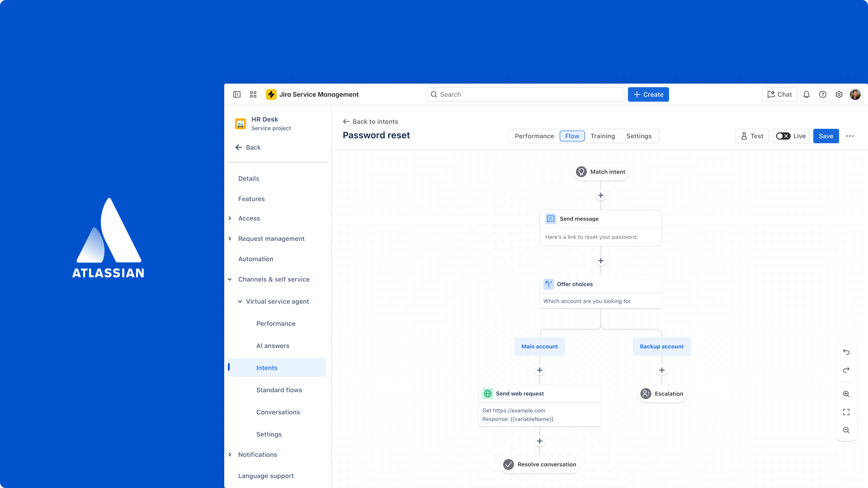Open the notifications bell
The width and height of the screenshot is (868, 488).
point(807,94)
